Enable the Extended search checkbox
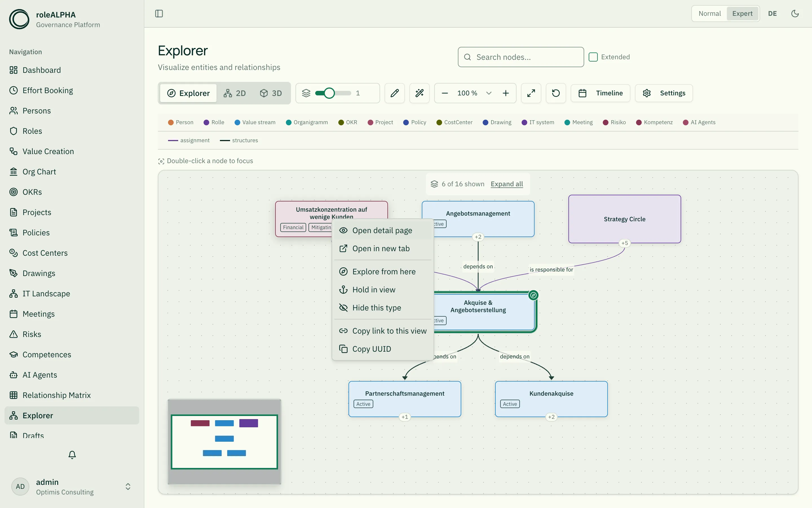Image resolution: width=812 pixels, height=508 pixels. click(593, 57)
